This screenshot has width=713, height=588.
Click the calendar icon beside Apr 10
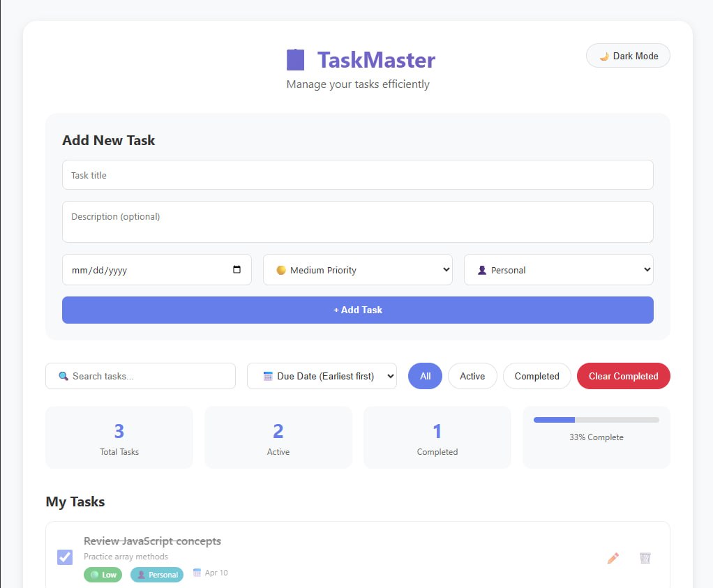[x=197, y=573]
